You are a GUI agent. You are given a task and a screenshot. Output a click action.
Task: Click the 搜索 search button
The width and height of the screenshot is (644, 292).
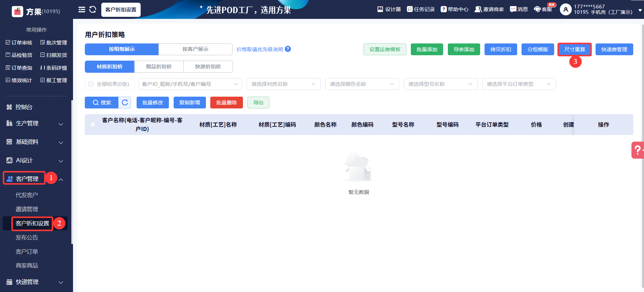(102, 103)
